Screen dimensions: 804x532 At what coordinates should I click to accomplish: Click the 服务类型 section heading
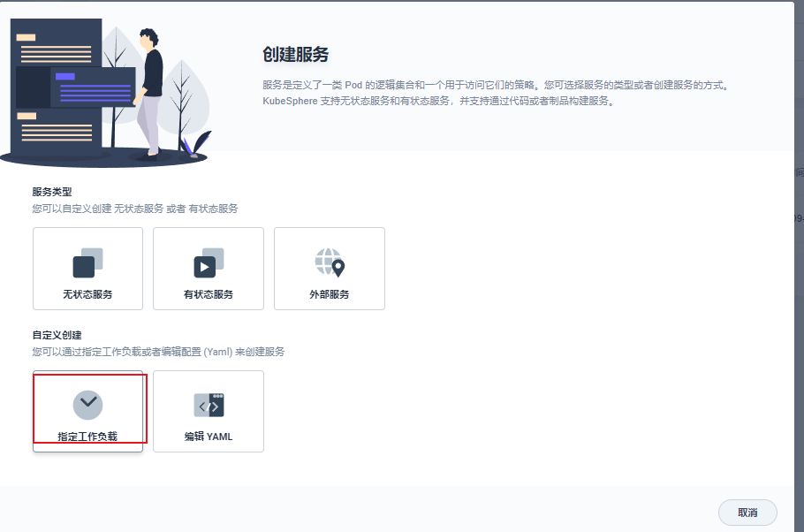click(x=51, y=192)
